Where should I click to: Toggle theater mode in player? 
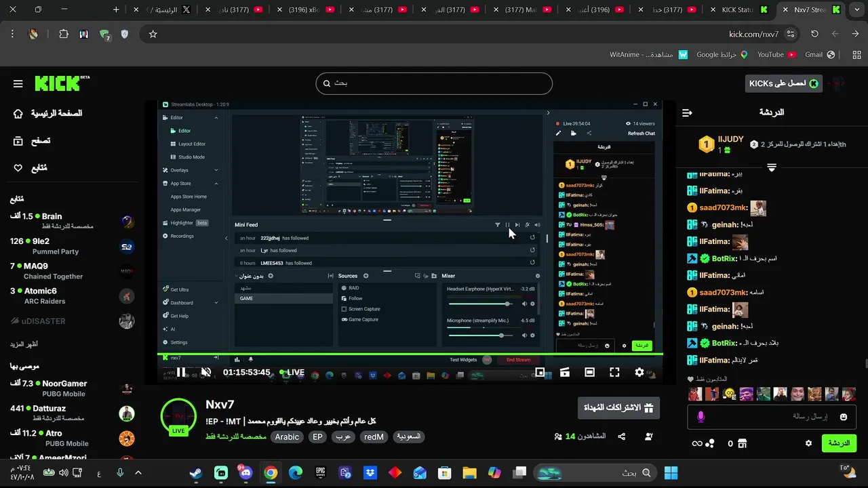coord(589,372)
